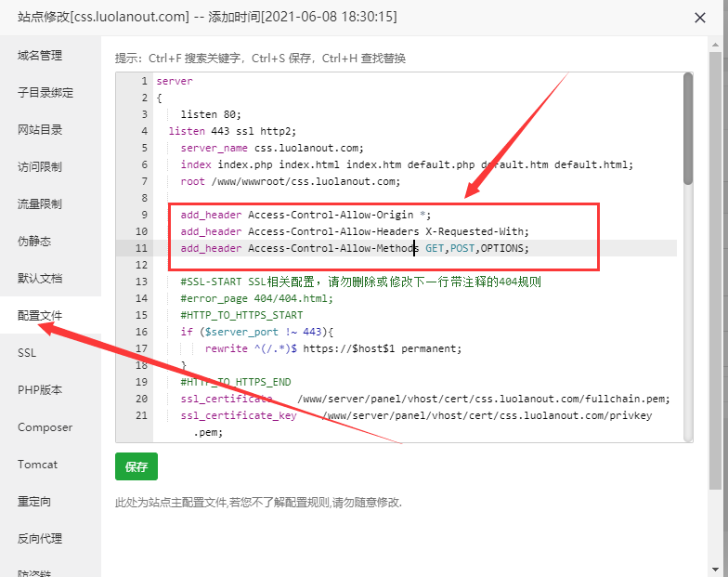Image resolution: width=728 pixels, height=577 pixels.
Task: Go to 访问限制 settings
Action: 40,167
